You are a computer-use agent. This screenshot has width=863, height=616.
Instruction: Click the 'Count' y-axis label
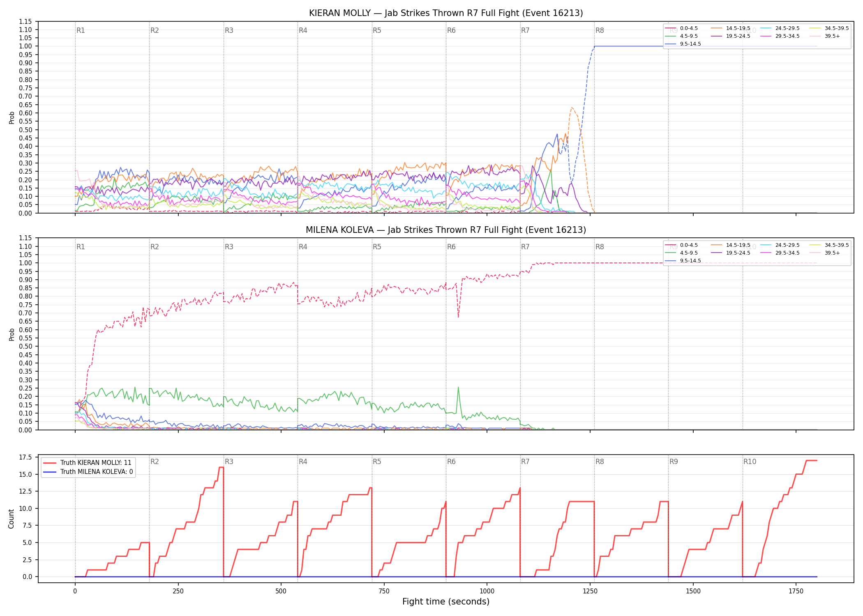coord(11,519)
